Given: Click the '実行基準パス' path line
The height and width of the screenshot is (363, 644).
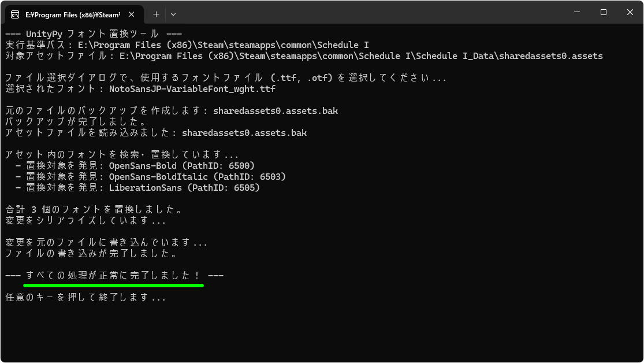Looking at the screenshot, I should click(x=187, y=45).
